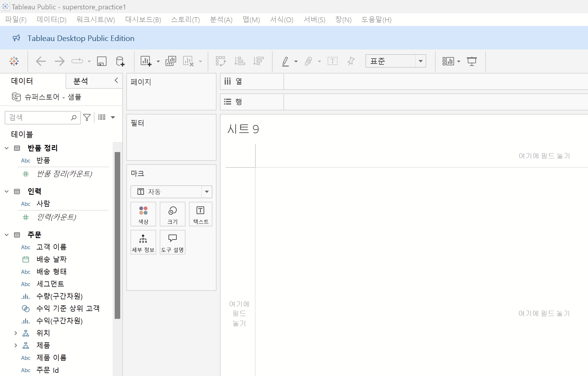Click the 도구 설명 marks button
588x376 pixels.
[x=172, y=242]
